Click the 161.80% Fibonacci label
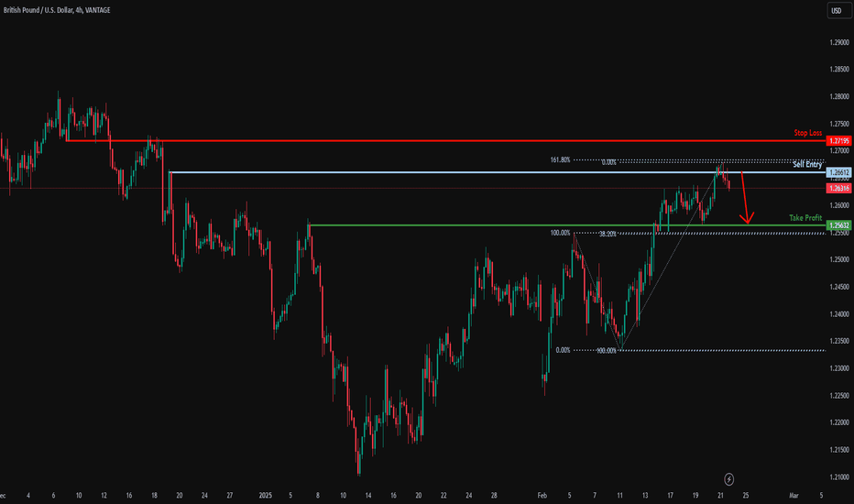The width and height of the screenshot is (854, 504). pos(560,160)
